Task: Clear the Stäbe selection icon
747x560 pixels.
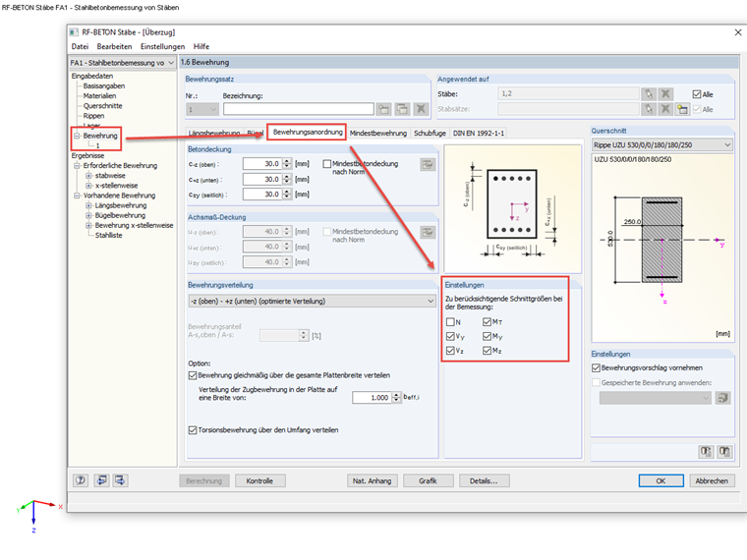Action: pos(665,93)
